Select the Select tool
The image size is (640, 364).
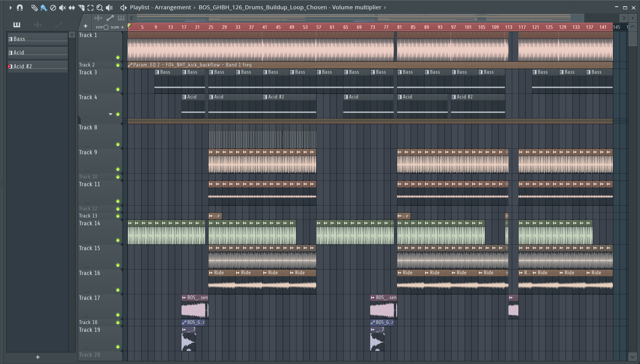coord(91,8)
